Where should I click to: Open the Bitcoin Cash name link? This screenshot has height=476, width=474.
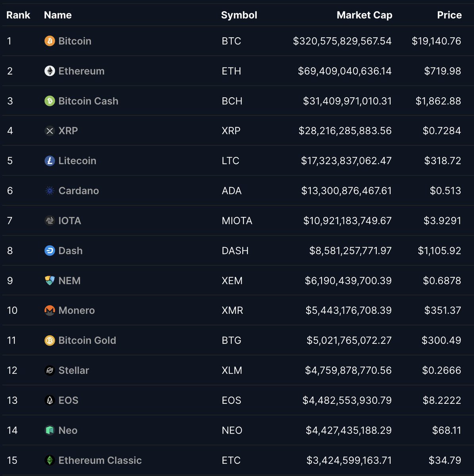coord(88,101)
